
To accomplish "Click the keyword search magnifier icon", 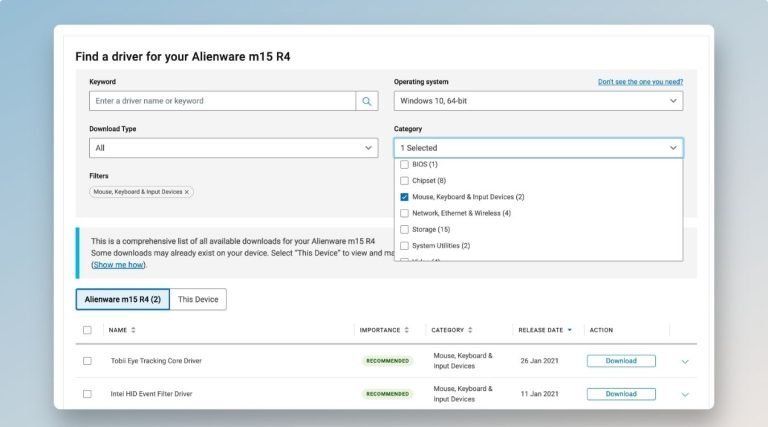I will [x=368, y=101].
